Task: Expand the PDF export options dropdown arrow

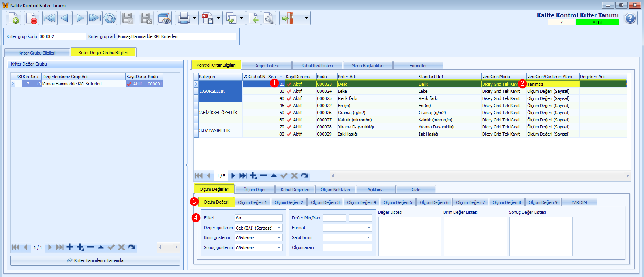Action: tap(218, 18)
